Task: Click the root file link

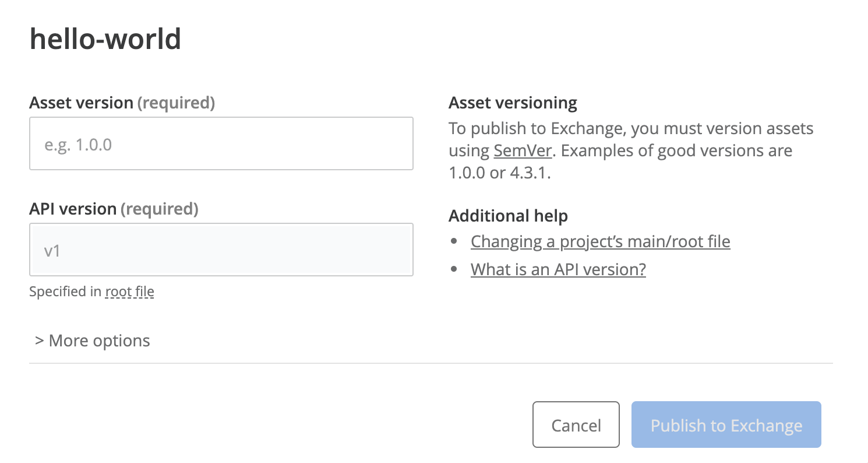Action: pyautogui.click(x=129, y=291)
